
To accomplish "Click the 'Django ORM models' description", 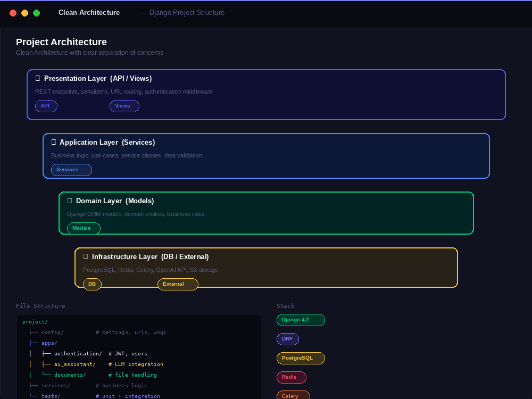I will [136, 214].
